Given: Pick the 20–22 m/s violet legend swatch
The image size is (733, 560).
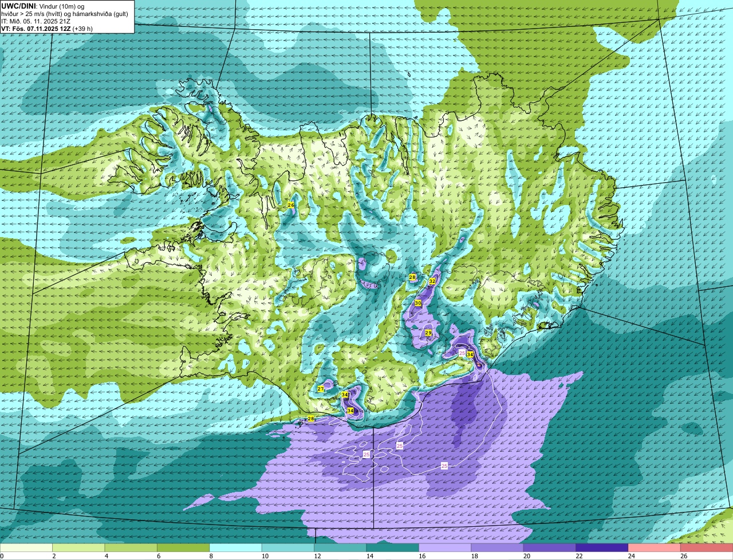Looking at the screenshot, I should pos(550,548).
